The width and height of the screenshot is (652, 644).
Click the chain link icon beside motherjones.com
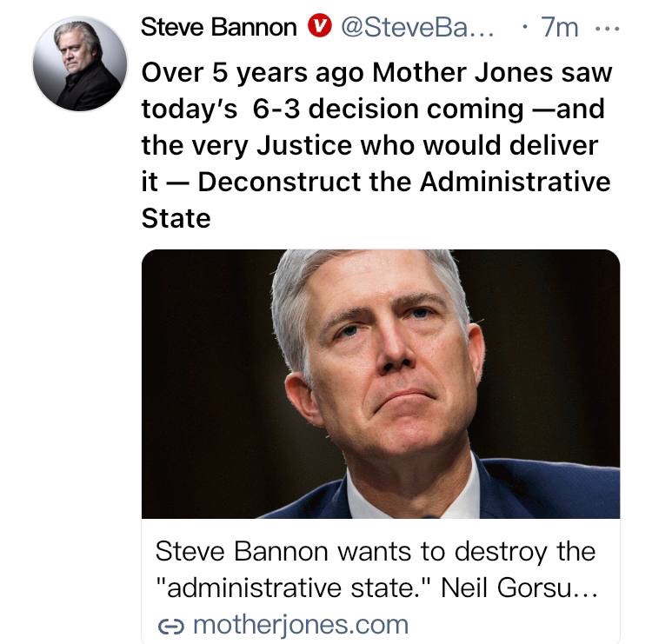[x=168, y=624]
